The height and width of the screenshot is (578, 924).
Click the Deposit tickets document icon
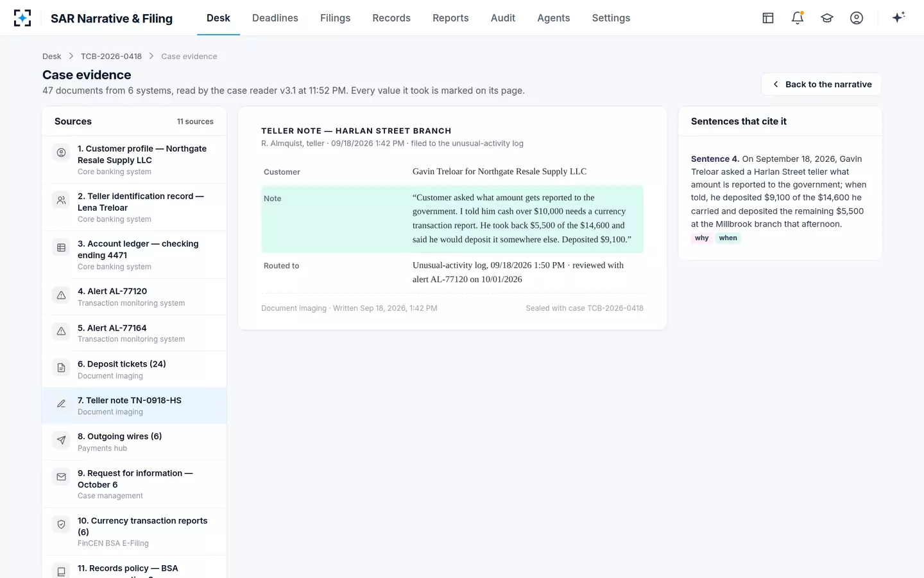click(61, 368)
